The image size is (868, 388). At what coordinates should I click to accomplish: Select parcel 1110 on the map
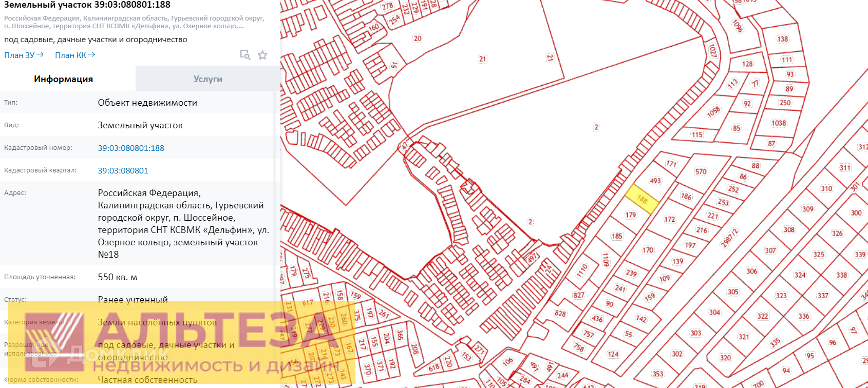pyautogui.click(x=581, y=270)
